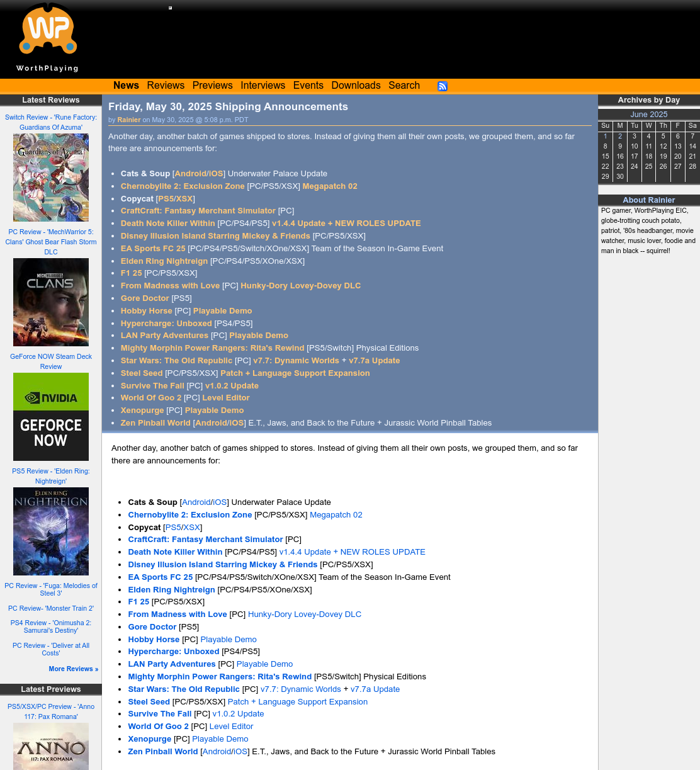Open the article title Friday Shipping Announcements
700x770 pixels.
[x=228, y=107]
